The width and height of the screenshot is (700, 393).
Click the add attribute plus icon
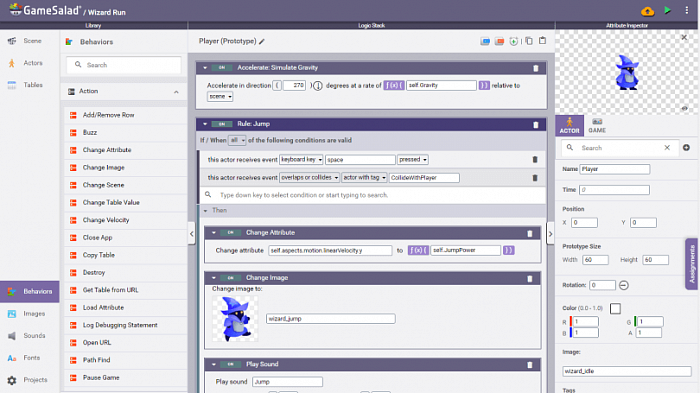(686, 147)
